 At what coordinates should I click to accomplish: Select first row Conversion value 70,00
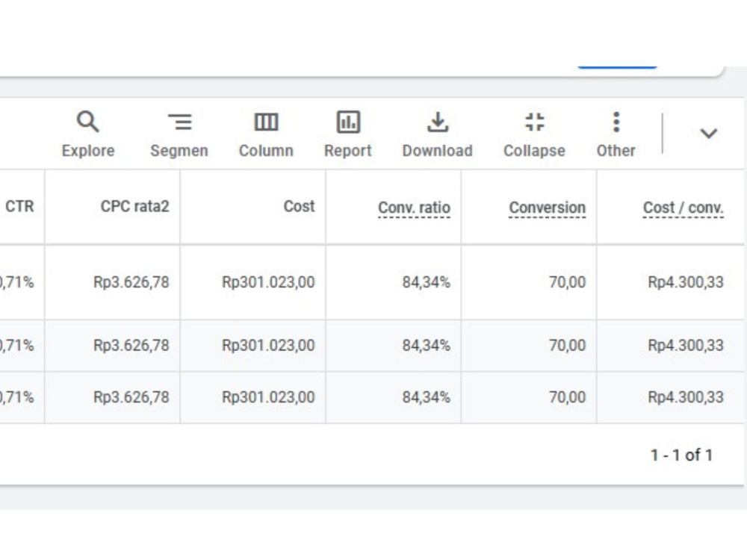click(567, 282)
